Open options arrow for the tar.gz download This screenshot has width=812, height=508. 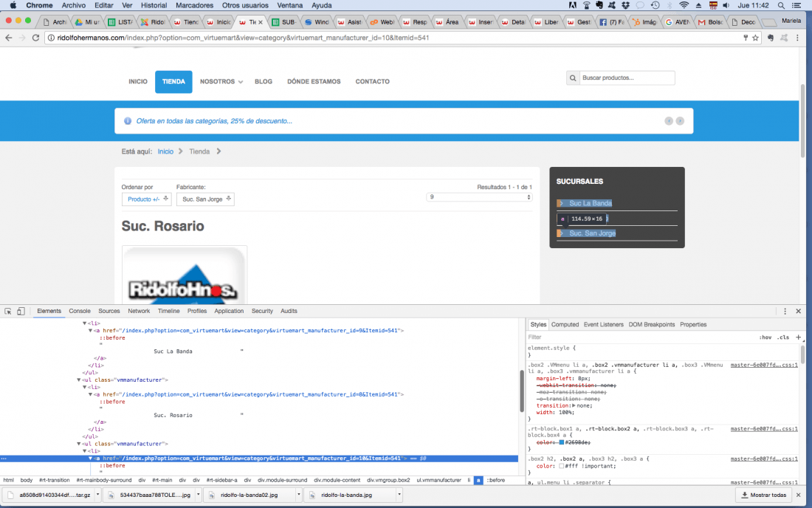click(97, 495)
